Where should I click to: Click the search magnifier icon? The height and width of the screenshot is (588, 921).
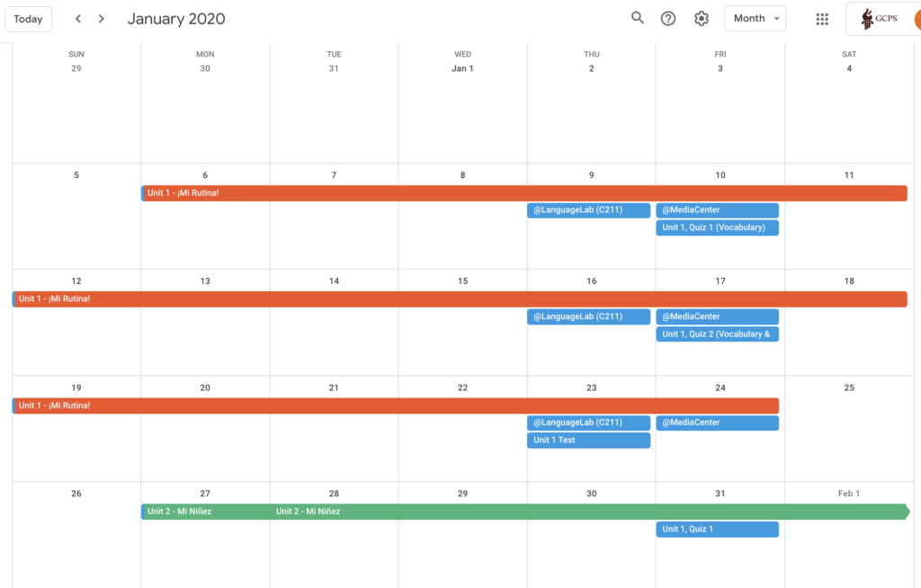[638, 18]
